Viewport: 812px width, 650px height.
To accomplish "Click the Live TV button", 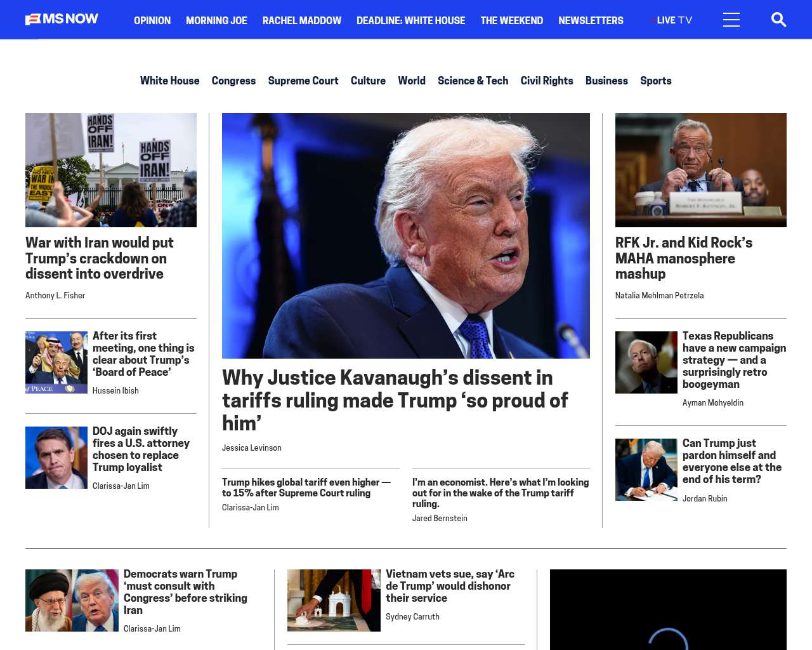I will pyautogui.click(x=673, y=20).
